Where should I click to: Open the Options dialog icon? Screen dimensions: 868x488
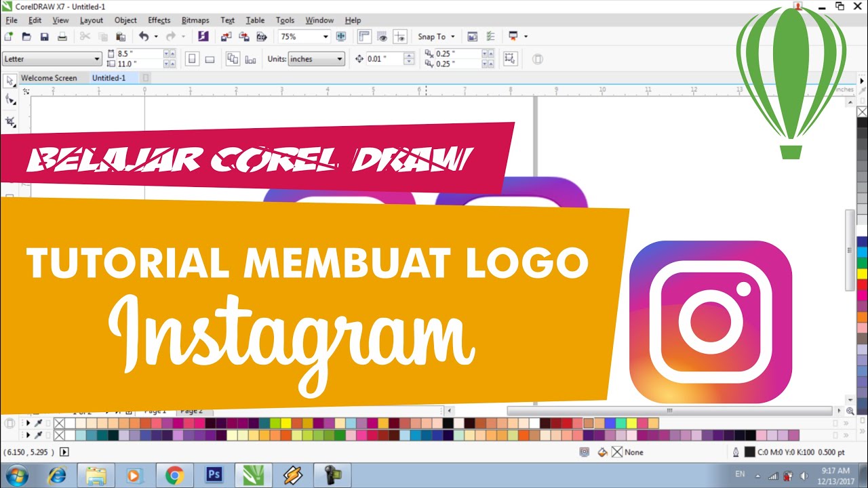pos(490,37)
